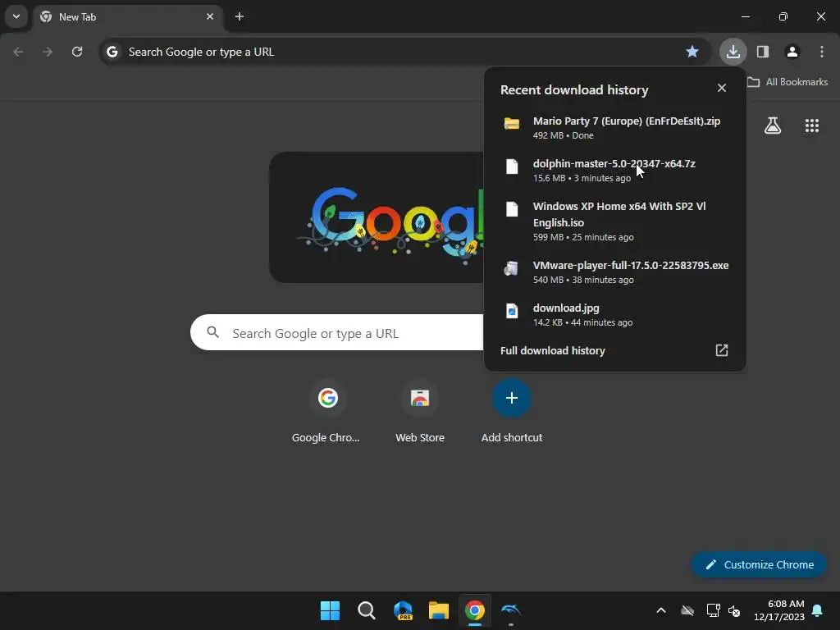
Task: Open File Explorer from taskbar
Action: pos(438,610)
